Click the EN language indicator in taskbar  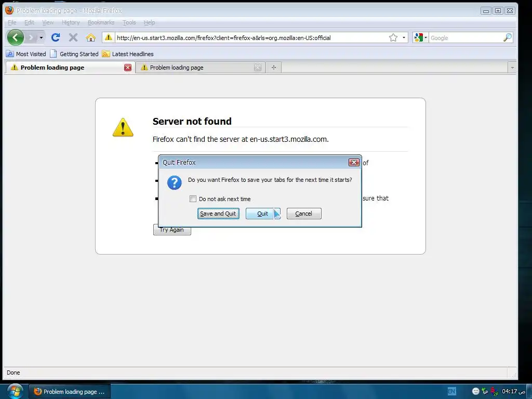(x=451, y=391)
